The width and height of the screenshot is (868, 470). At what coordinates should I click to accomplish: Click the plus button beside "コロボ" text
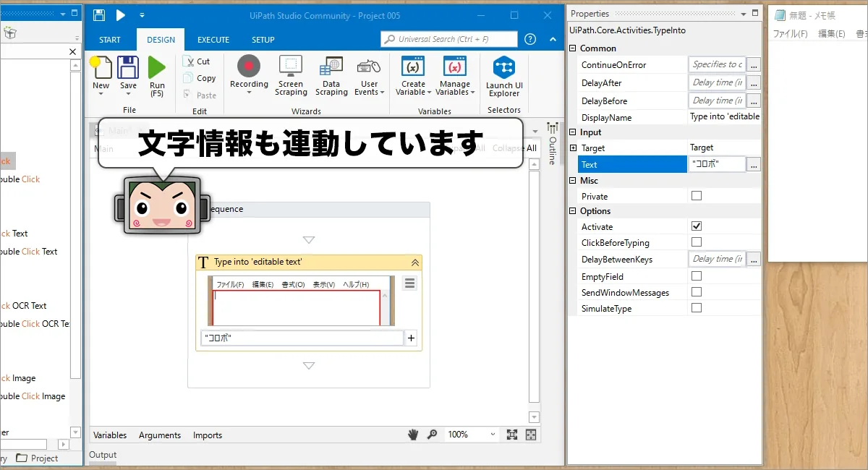pos(412,338)
